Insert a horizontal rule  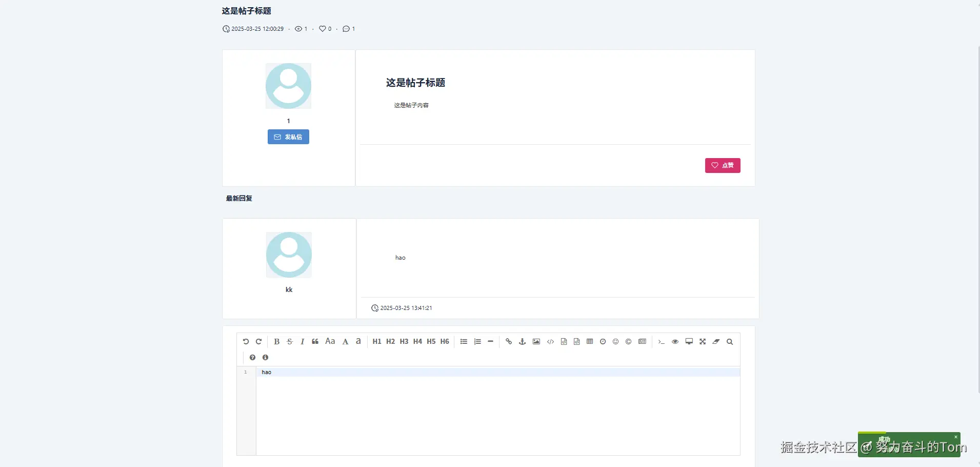(490, 342)
